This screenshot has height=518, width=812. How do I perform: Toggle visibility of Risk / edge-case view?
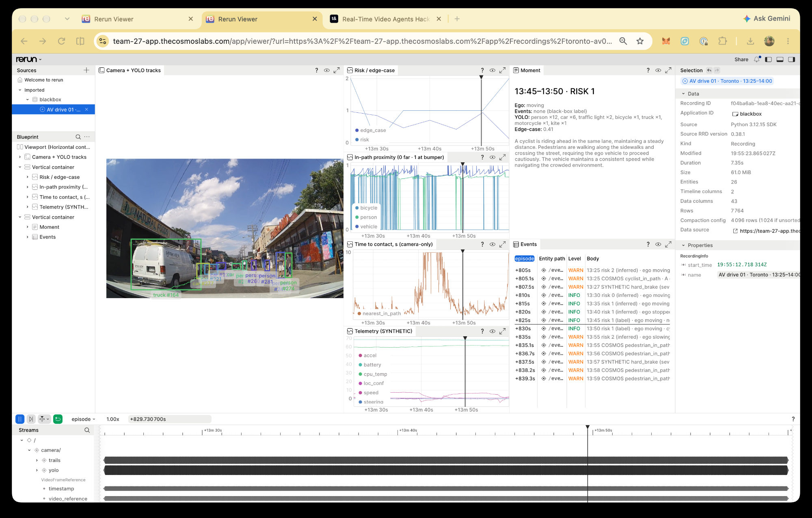pos(492,71)
